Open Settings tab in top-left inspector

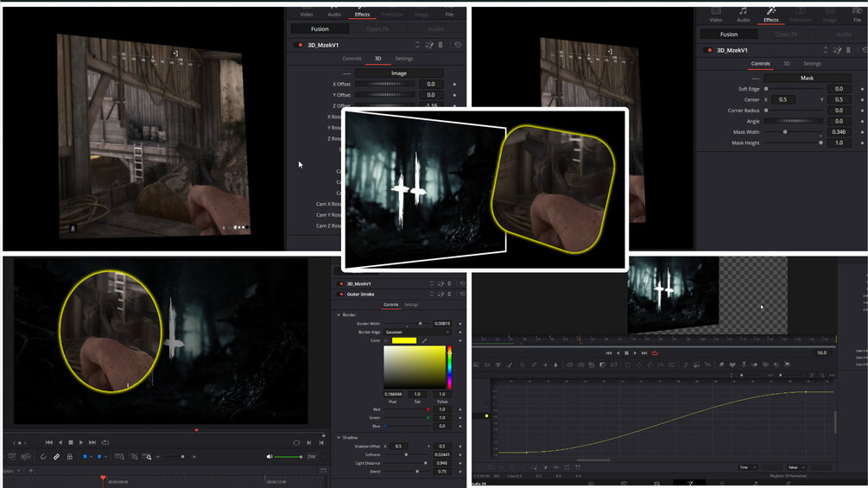pyautogui.click(x=404, y=58)
